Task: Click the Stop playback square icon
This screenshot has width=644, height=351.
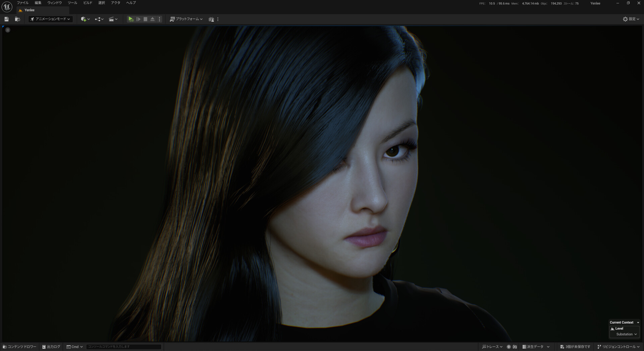Action: [145, 19]
